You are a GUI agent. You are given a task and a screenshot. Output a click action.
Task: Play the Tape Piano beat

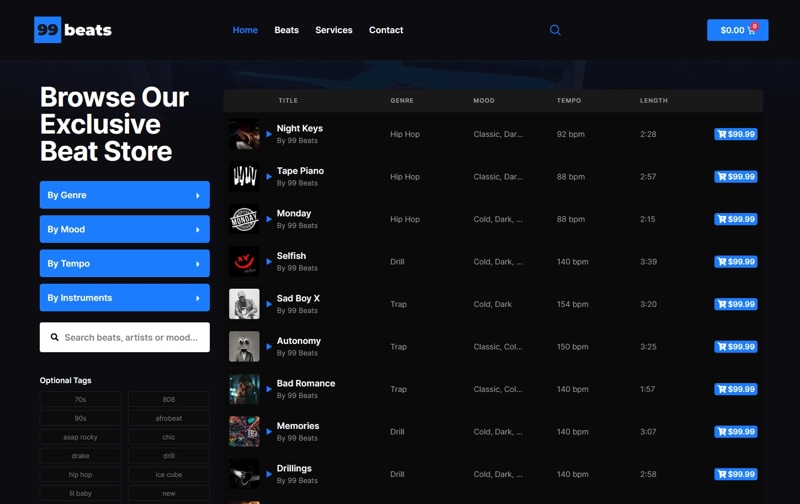click(269, 177)
